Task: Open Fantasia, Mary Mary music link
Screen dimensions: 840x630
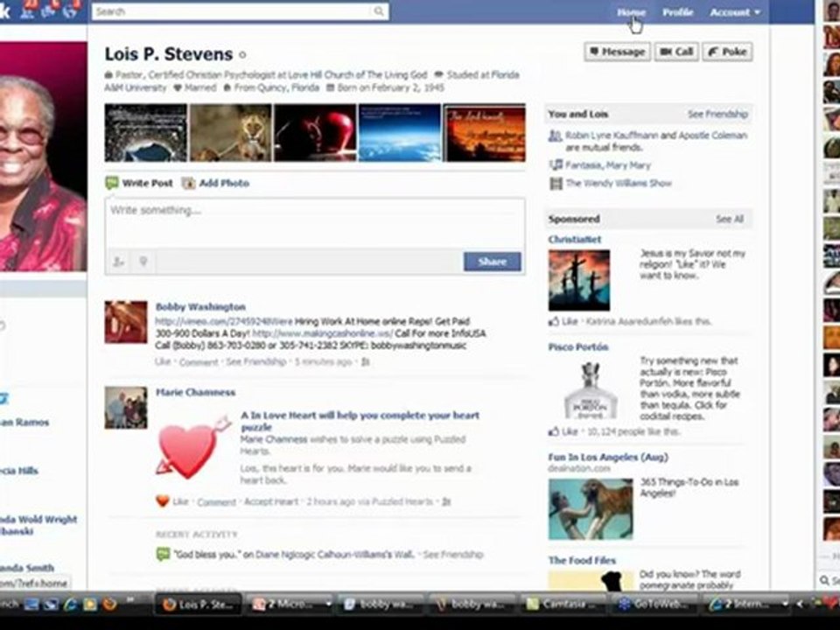Action: pos(608,165)
